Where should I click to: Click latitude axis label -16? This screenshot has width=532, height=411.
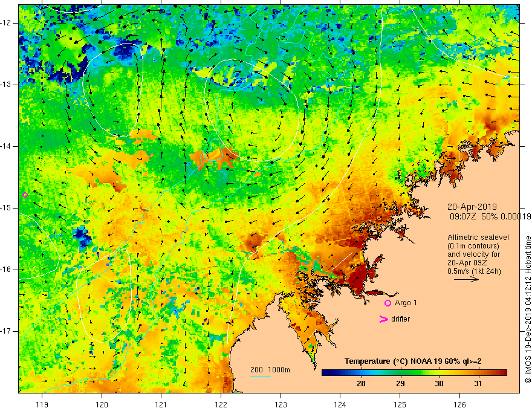7,270
